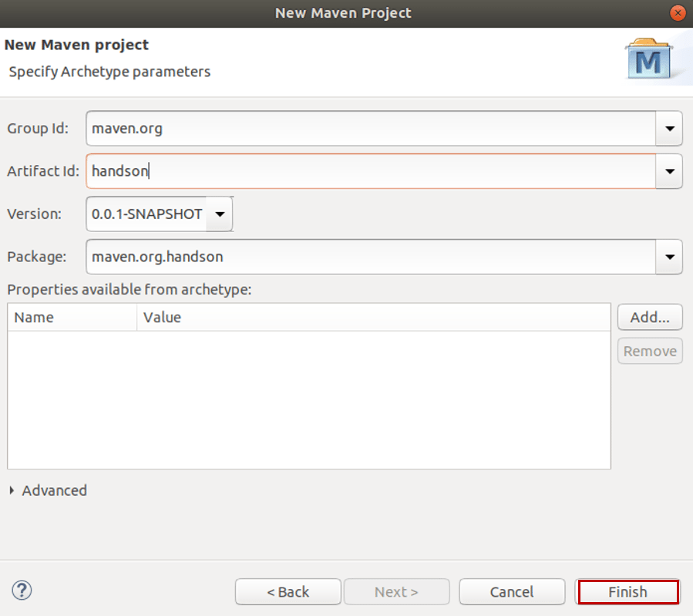This screenshot has width=693, height=616.
Task: Open the Artifact Id dropdown arrow
Action: pos(669,171)
